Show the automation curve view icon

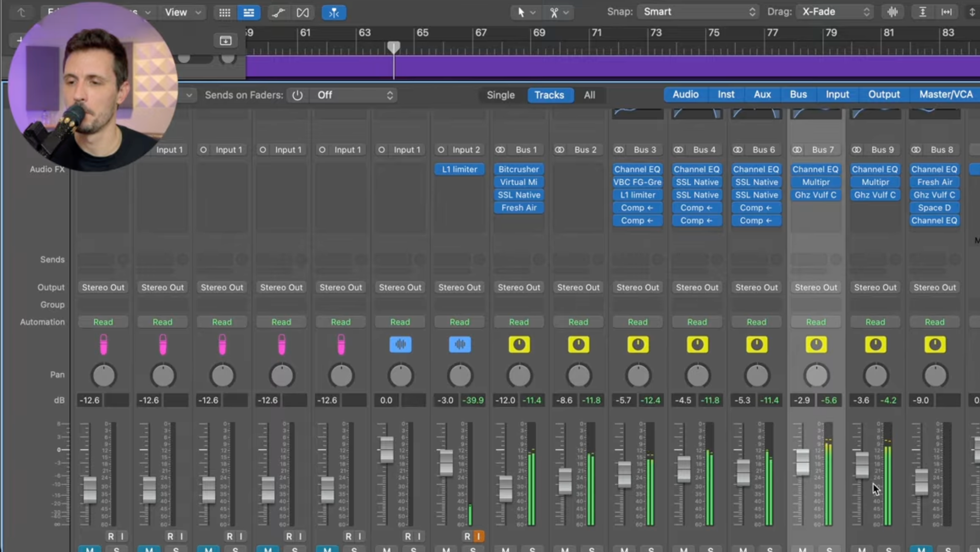pyautogui.click(x=278, y=13)
